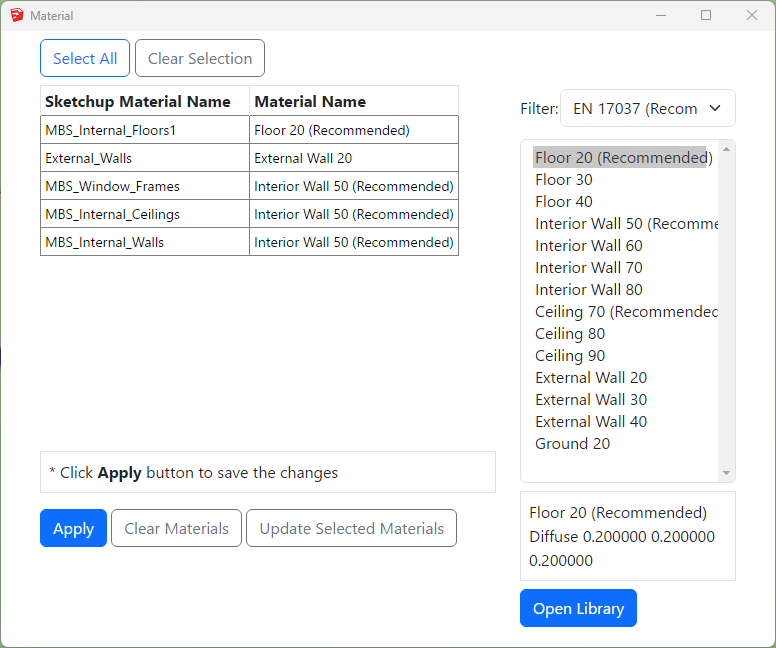Choose Floor 30 in the material list
This screenshot has height=648, width=776.
[564, 180]
